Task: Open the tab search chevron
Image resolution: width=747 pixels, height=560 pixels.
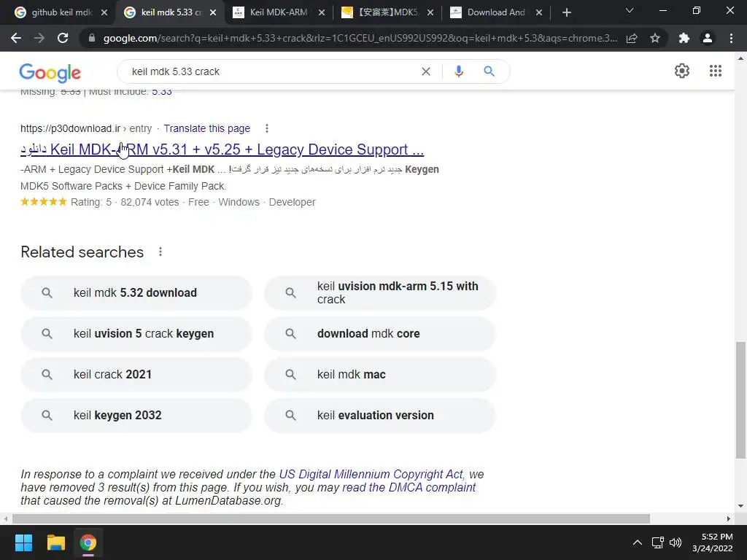Action: point(630,10)
